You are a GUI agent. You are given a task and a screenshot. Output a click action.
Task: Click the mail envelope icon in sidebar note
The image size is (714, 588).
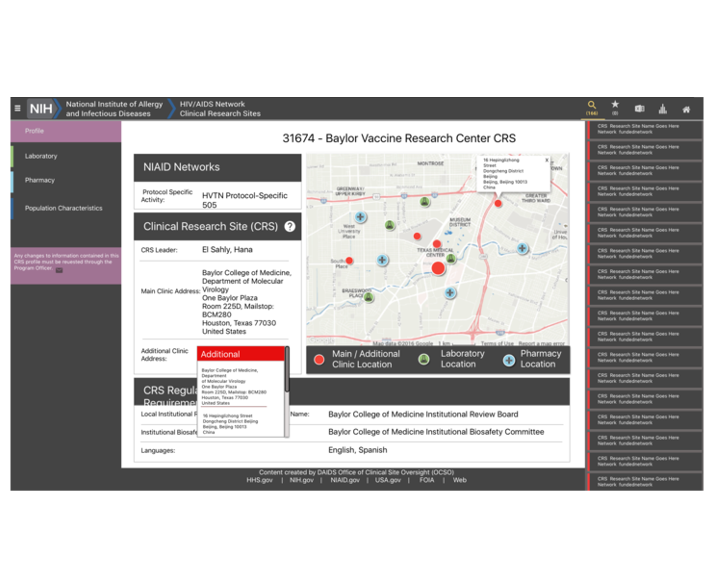[59, 270]
